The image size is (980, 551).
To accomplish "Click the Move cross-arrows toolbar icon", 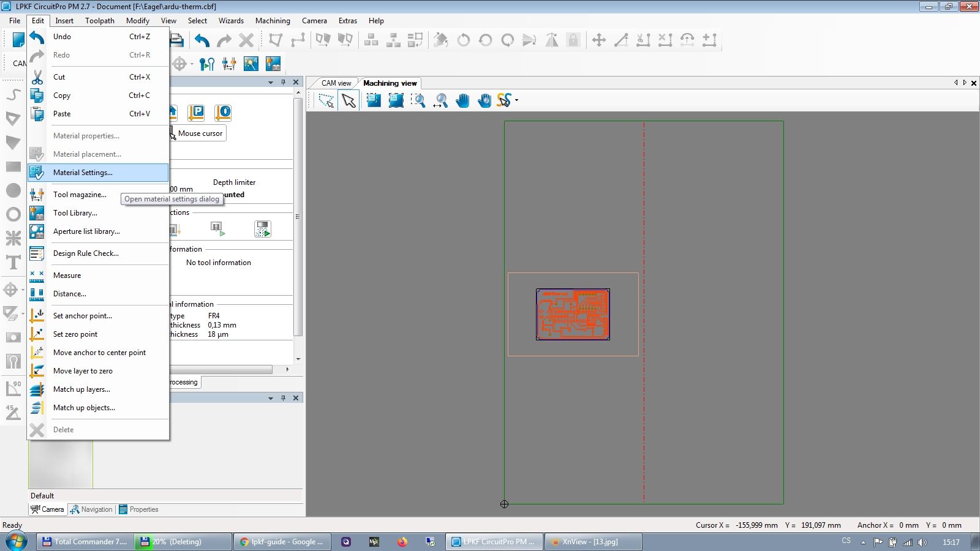I will click(x=599, y=40).
